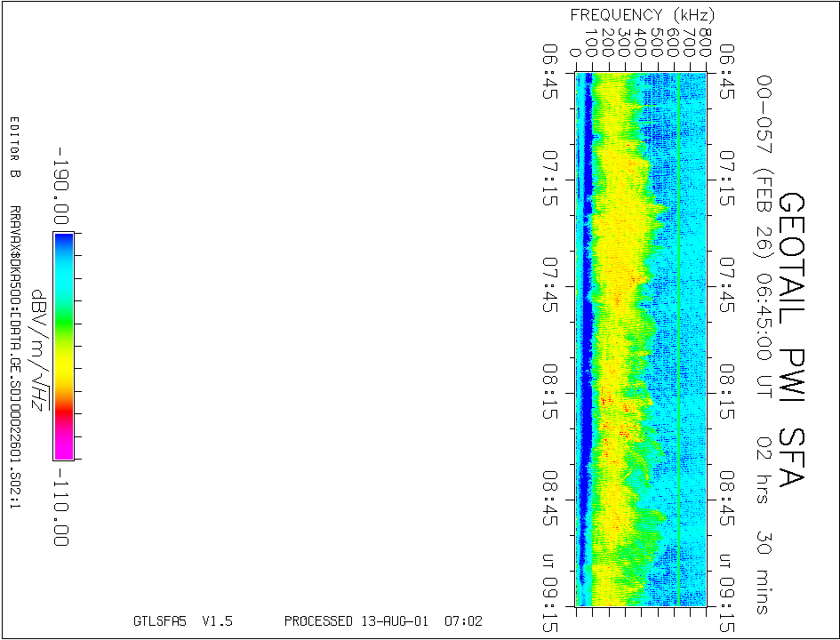This screenshot has height=640, width=840.
Task: Click the FREQUENCY (kHz) axis label
Action: tap(642, 15)
